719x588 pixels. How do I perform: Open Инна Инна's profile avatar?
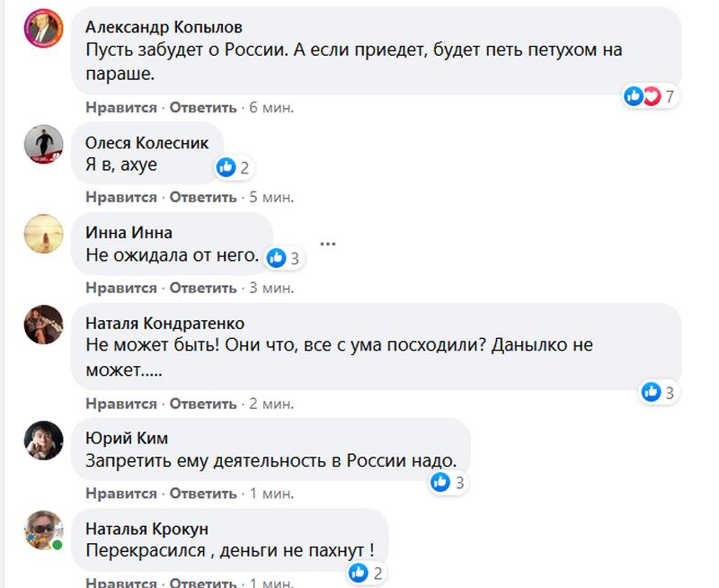coord(42,235)
